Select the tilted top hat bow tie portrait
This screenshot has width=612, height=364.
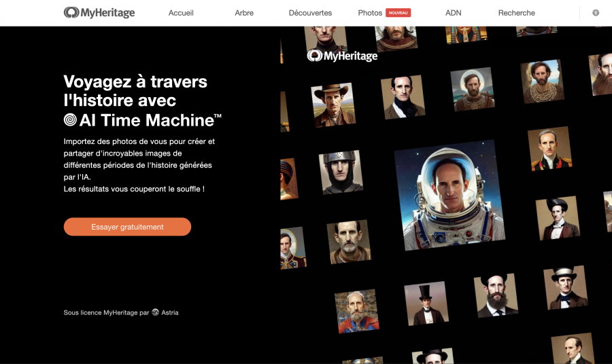[558, 218]
